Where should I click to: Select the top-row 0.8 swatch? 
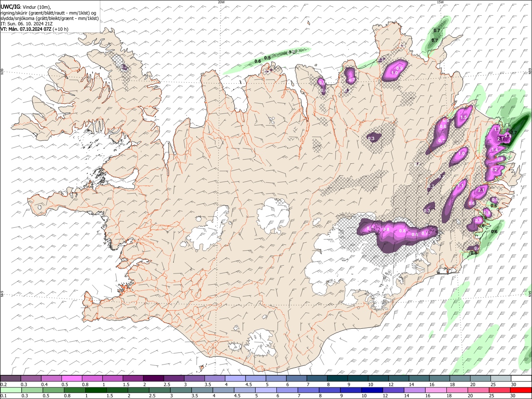click(x=92, y=378)
